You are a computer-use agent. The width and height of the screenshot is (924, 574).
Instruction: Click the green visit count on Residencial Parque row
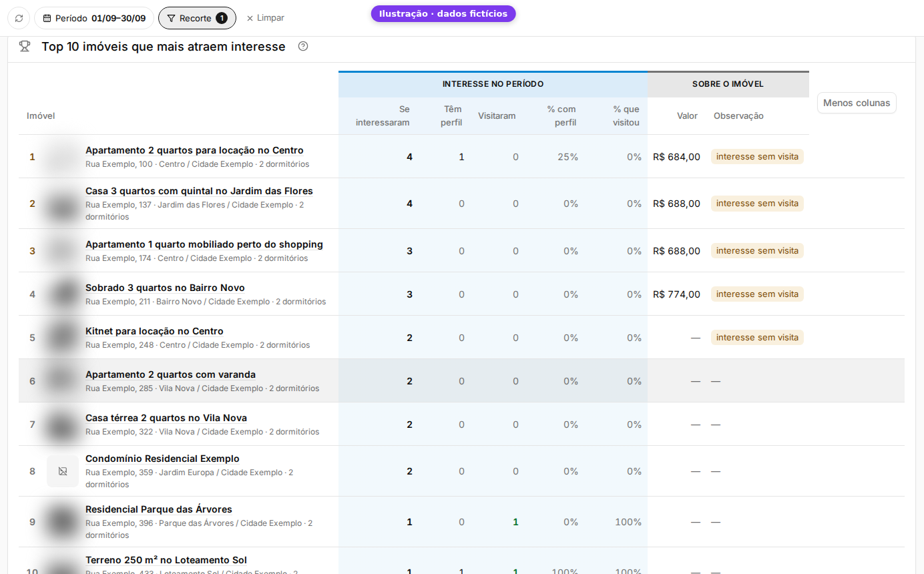515,522
